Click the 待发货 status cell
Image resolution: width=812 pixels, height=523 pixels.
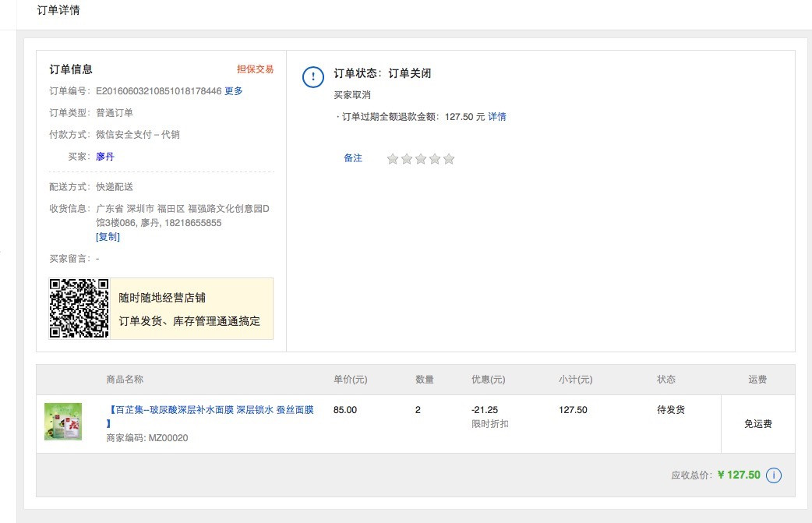click(671, 410)
